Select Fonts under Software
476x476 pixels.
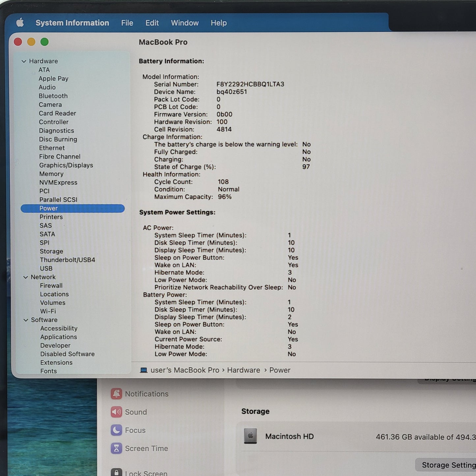48,371
